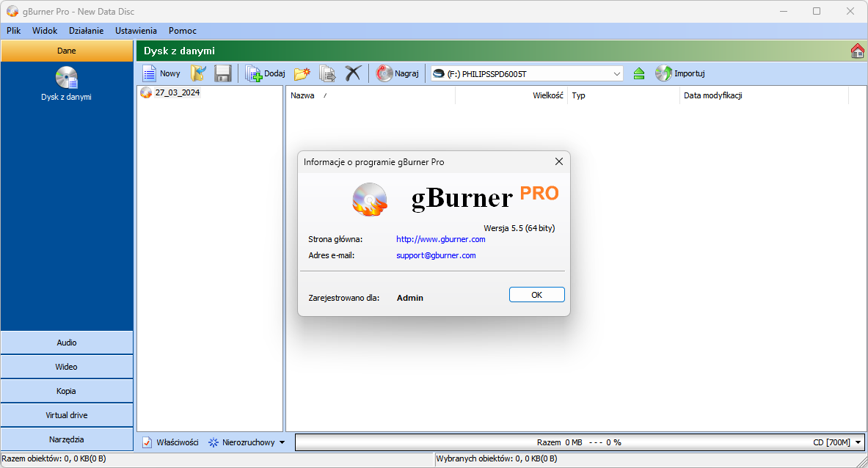Sort by Data modyfikacji column header

tap(764, 95)
